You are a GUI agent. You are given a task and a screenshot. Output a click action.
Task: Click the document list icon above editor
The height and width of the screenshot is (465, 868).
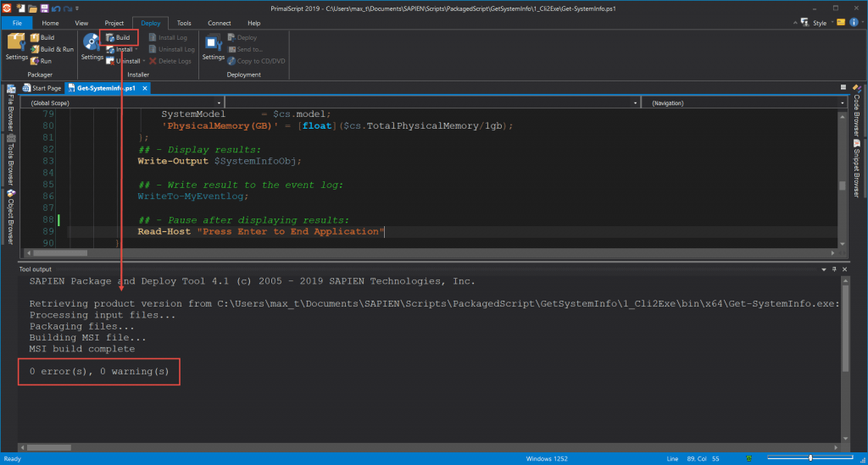pos(843,87)
